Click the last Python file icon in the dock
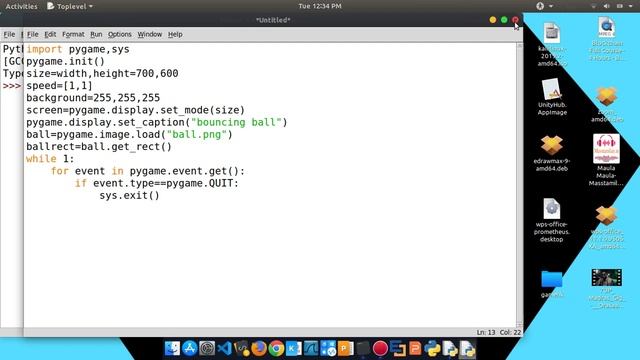Viewport: 640px width, 360px height. click(467, 349)
